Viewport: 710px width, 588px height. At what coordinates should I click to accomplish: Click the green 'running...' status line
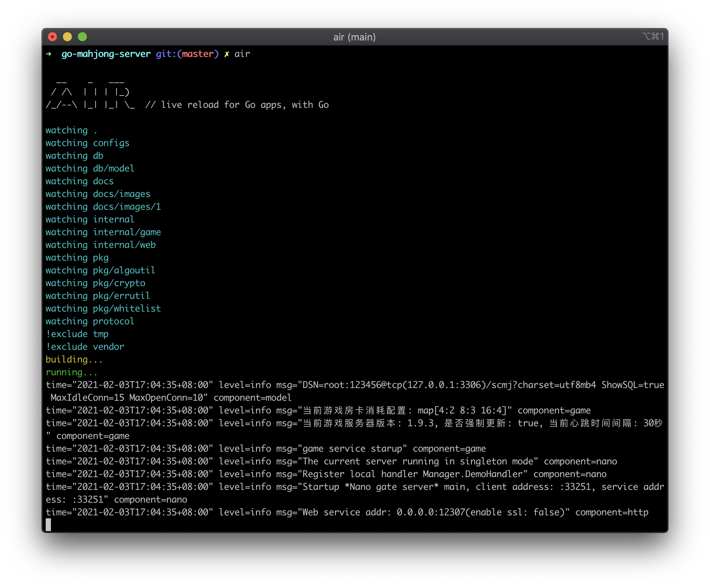(72, 372)
